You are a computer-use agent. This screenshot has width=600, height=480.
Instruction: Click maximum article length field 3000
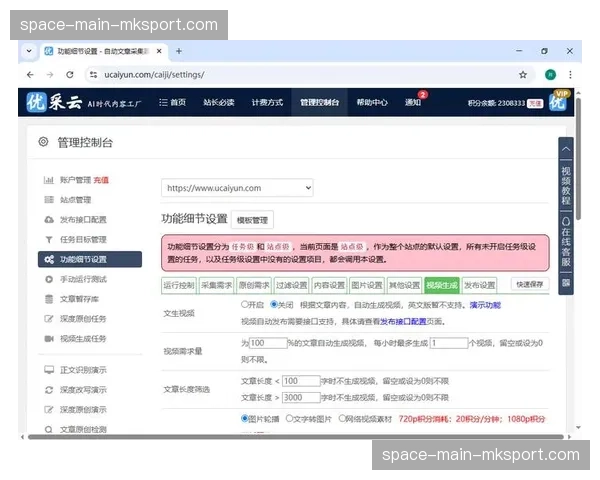click(x=301, y=397)
